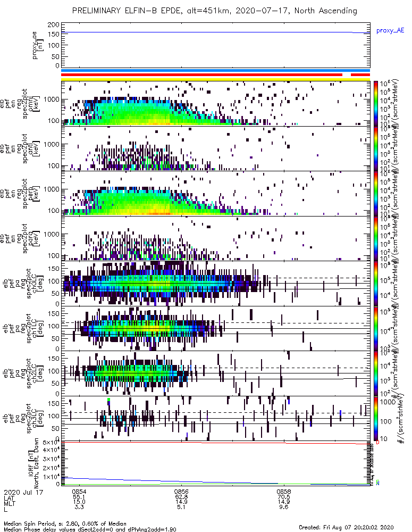Click the gap in the red status bar

[x=347, y=74]
